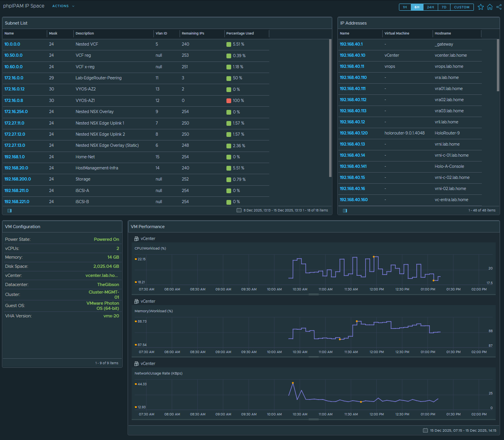Select the 1H time range

[405, 7]
